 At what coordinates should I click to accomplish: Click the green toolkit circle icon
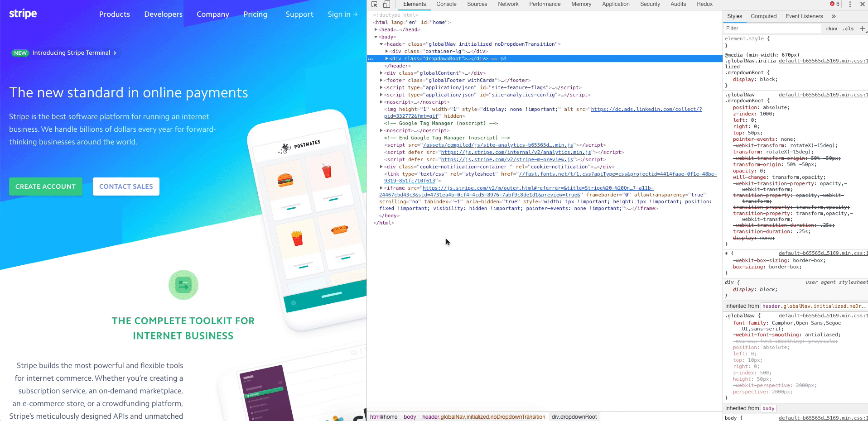pyautogui.click(x=183, y=285)
